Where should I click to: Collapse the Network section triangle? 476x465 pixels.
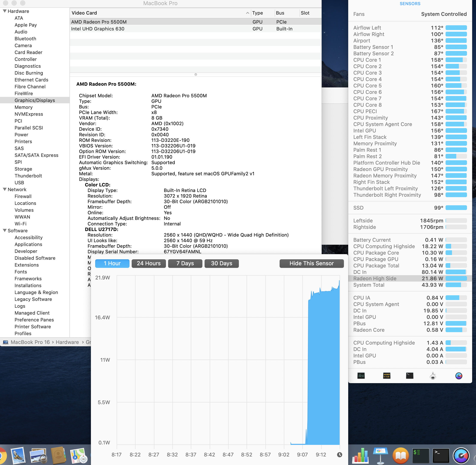(x=5, y=189)
